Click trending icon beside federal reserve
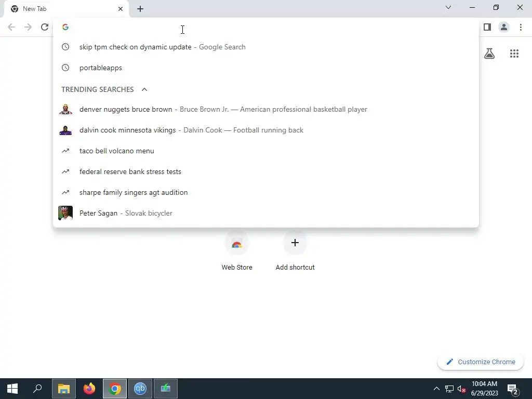532x399 pixels. (x=65, y=171)
